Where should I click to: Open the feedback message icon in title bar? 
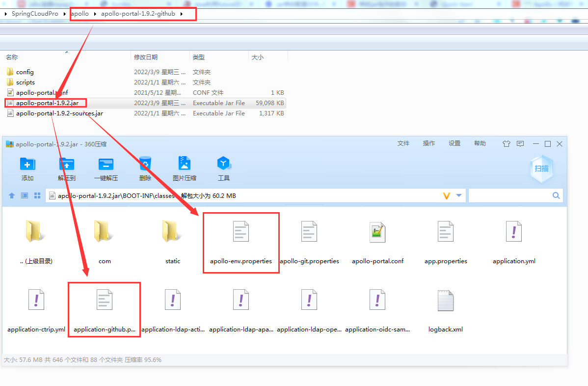(x=520, y=144)
